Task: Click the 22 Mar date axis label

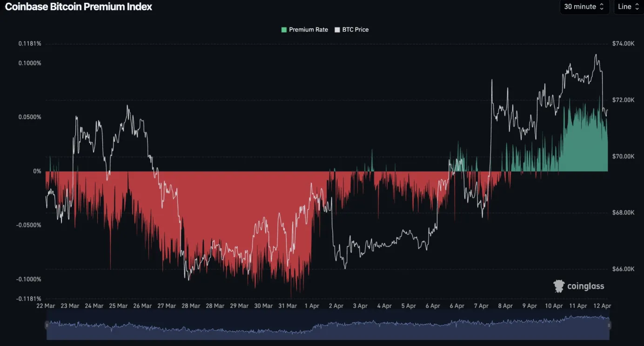Action: pos(46,306)
